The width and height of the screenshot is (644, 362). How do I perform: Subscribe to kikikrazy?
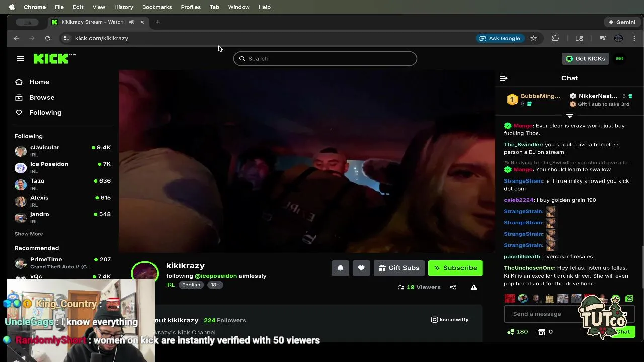pos(455,268)
